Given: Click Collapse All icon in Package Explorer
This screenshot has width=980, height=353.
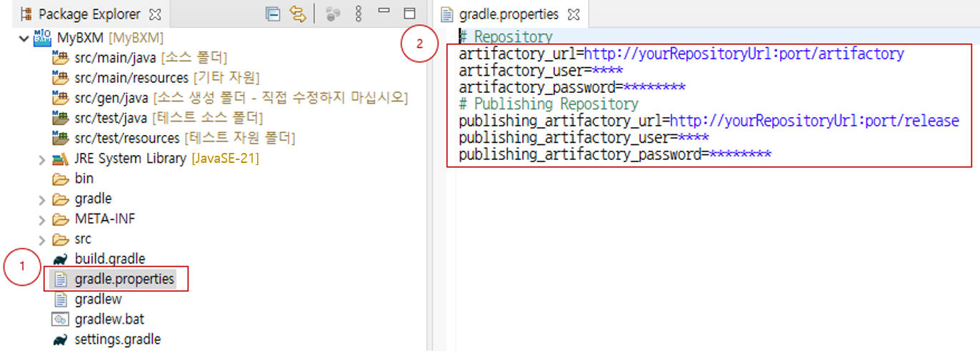Looking at the screenshot, I should [273, 14].
